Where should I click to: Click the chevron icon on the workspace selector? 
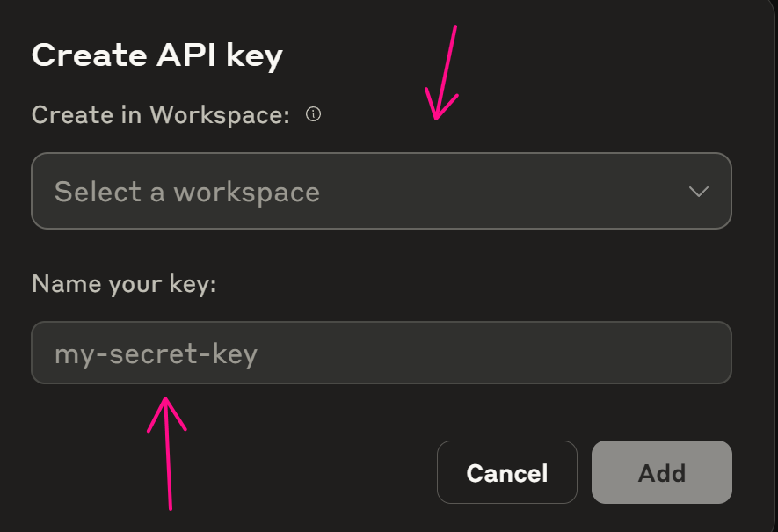pos(699,191)
